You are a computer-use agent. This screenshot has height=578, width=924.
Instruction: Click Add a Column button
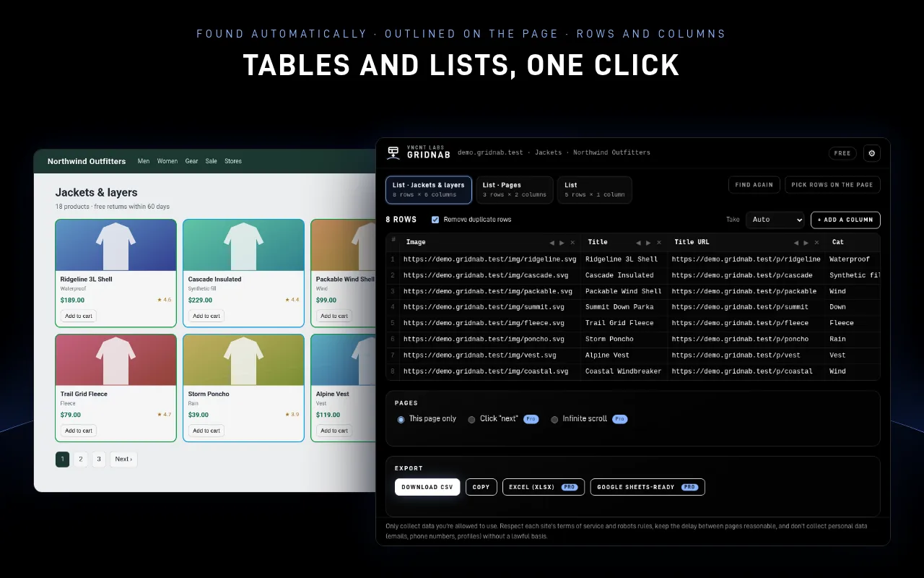pyautogui.click(x=845, y=220)
